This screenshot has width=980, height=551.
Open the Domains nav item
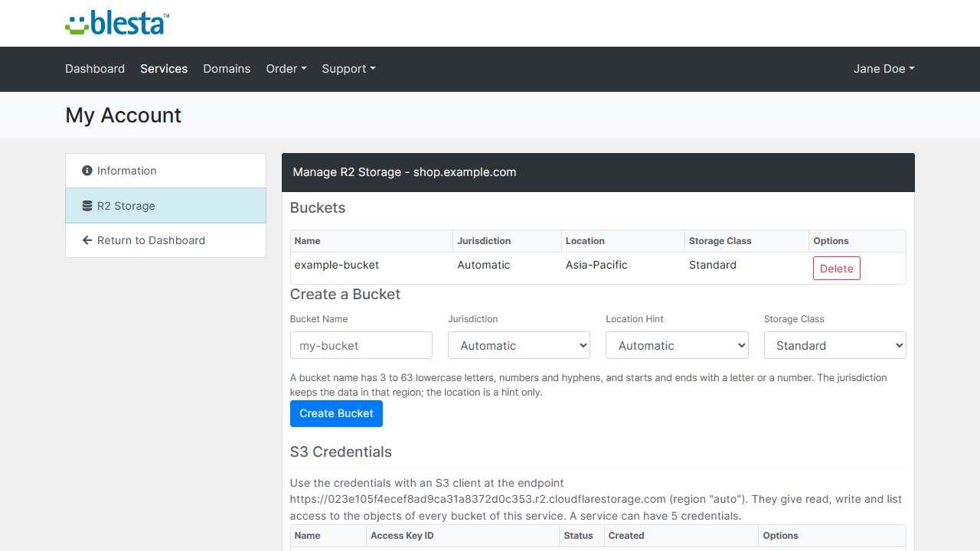227,69
